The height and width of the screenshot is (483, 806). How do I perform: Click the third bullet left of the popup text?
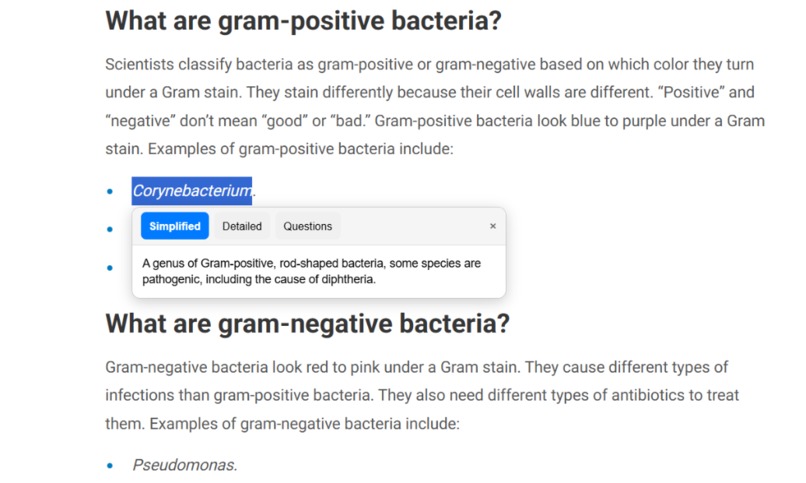tap(109, 268)
